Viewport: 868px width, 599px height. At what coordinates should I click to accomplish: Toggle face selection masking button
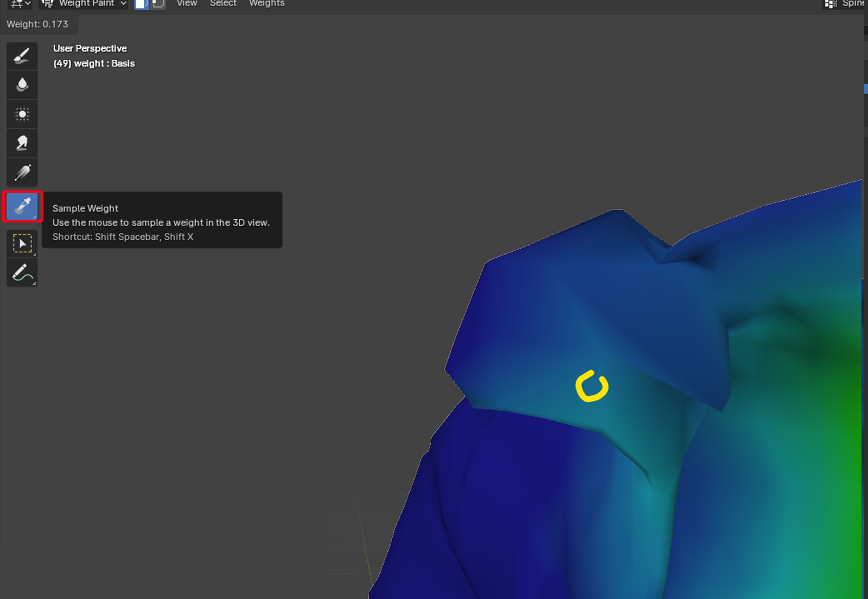coord(142,4)
